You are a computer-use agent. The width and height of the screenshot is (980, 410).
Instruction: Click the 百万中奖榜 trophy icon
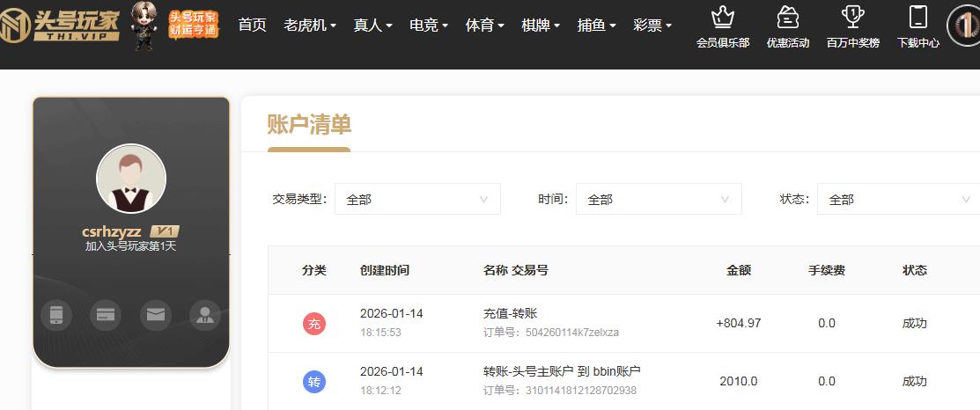click(x=852, y=17)
